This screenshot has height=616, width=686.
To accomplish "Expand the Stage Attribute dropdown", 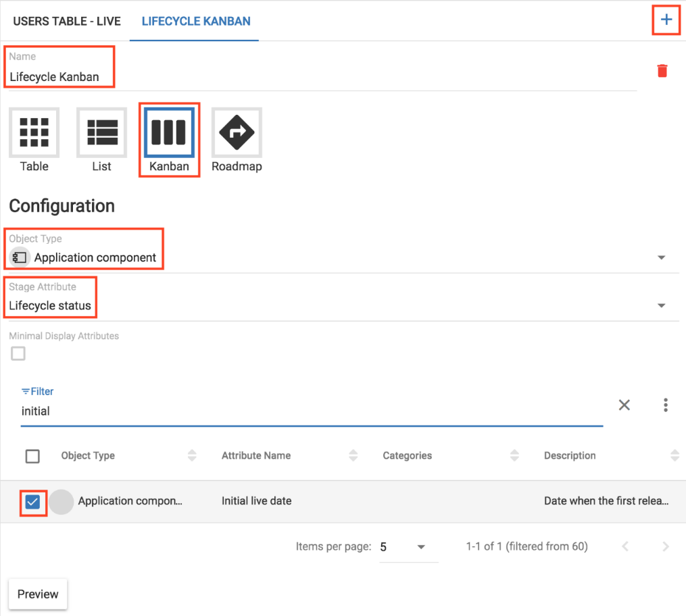I will 662,305.
